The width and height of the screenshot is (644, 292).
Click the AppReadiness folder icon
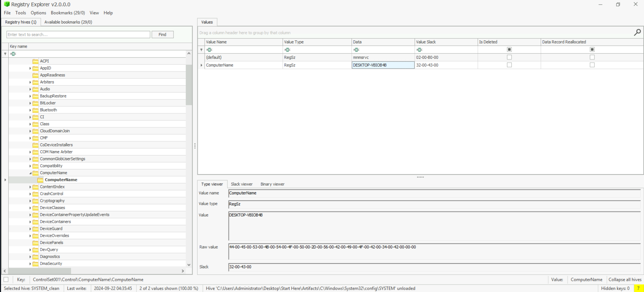[36, 75]
